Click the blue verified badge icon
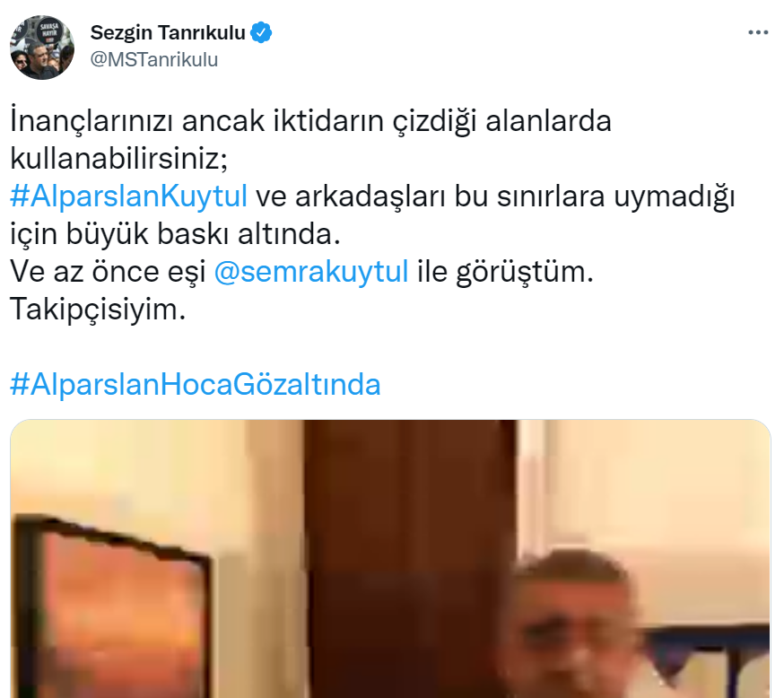 click(261, 32)
